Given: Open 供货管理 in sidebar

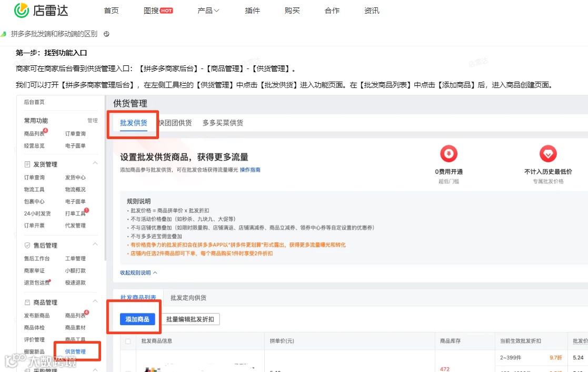Looking at the screenshot, I should click(x=75, y=351).
